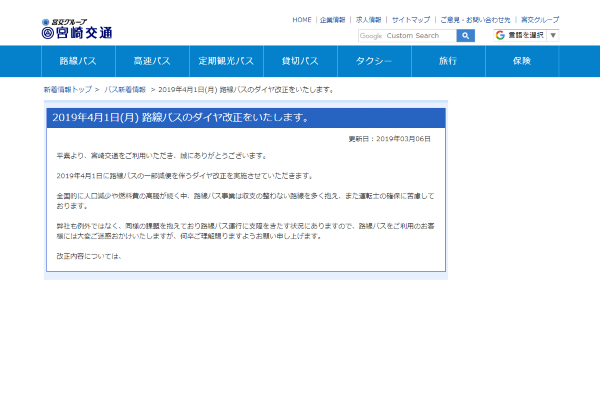Select the タクシー menu item
This screenshot has height=400, width=600.
pyautogui.click(x=374, y=61)
